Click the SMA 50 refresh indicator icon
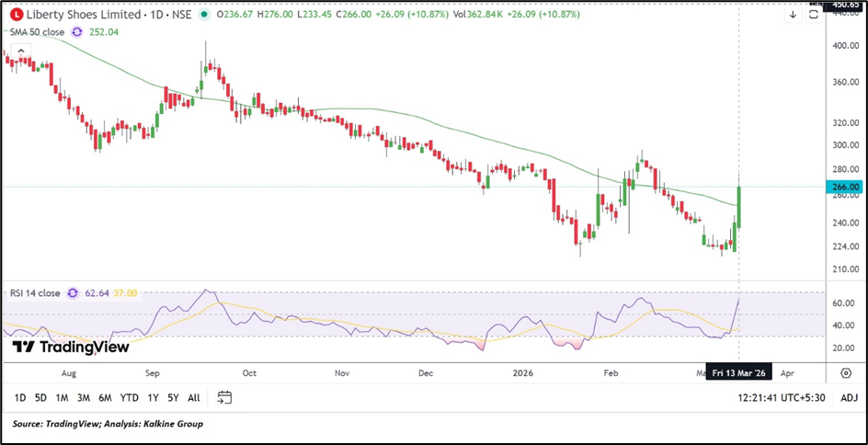 click(x=77, y=31)
